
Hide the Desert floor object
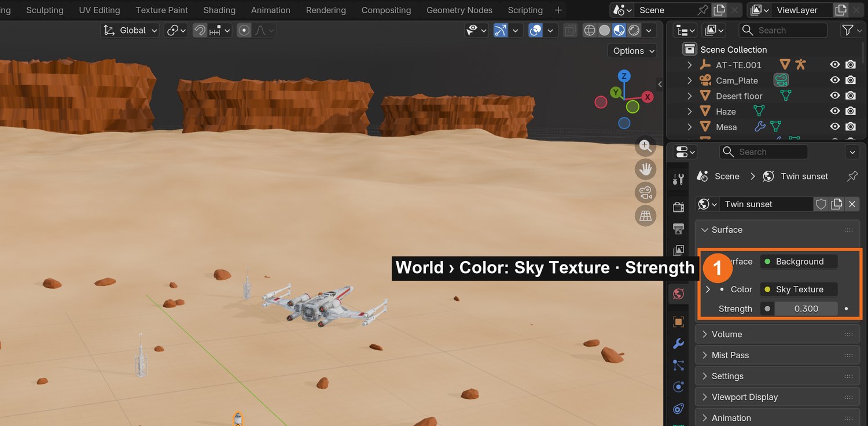[x=834, y=96]
